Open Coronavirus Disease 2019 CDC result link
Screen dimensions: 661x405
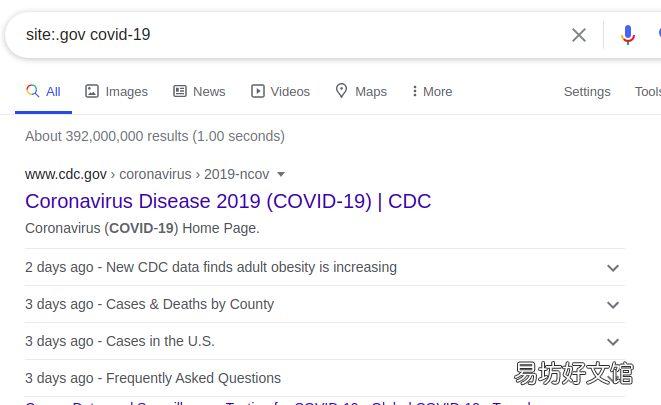(228, 201)
